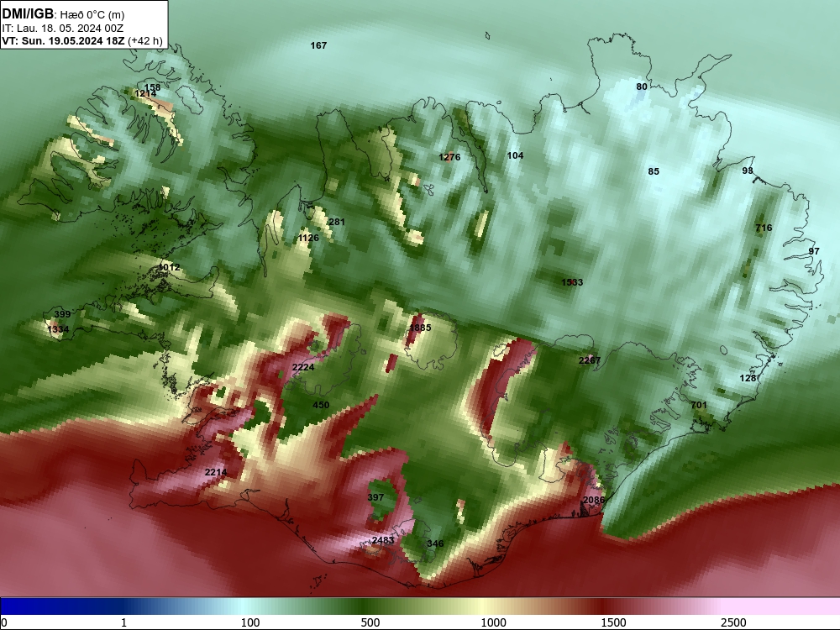Click the title text "DMI/IGB: Hæð 0°C (m)"

pos(63,14)
